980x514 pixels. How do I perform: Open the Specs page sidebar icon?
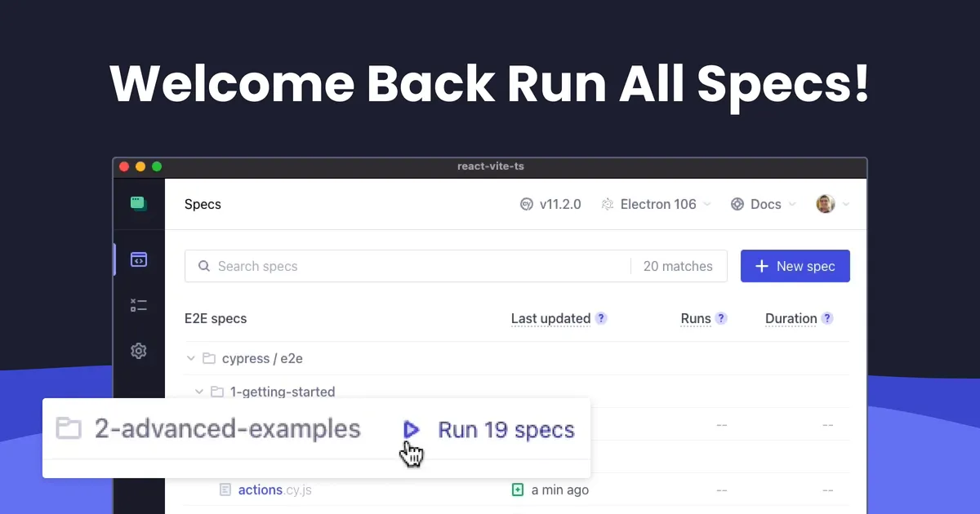(139, 260)
